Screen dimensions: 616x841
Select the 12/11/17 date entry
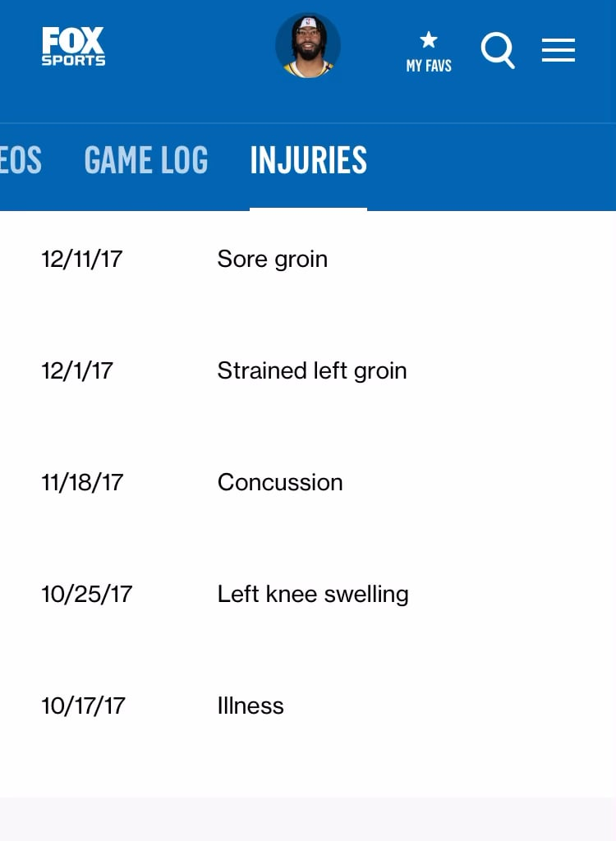coord(81,259)
